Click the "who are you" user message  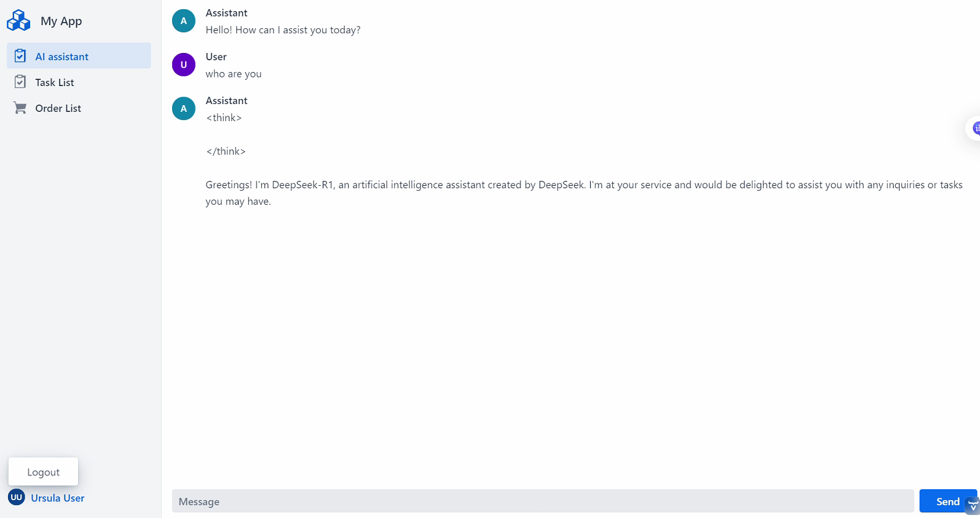[234, 74]
